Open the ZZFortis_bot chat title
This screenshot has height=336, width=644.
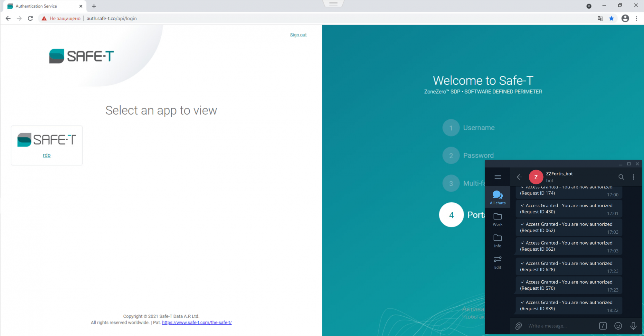click(x=559, y=174)
